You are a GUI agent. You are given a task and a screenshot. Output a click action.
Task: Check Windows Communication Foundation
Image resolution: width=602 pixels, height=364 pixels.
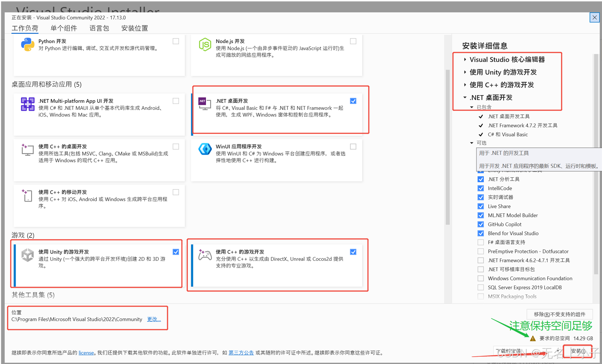point(481,278)
